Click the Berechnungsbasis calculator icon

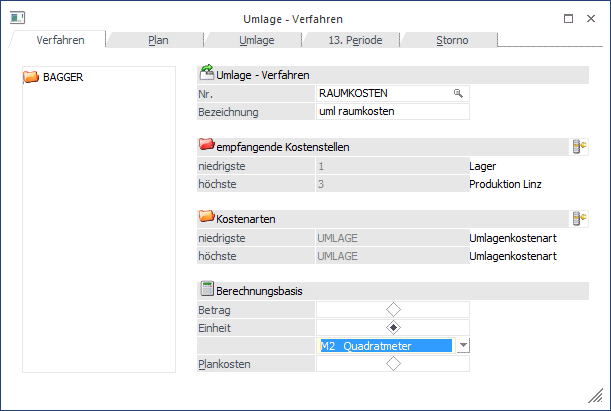click(x=207, y=290)
